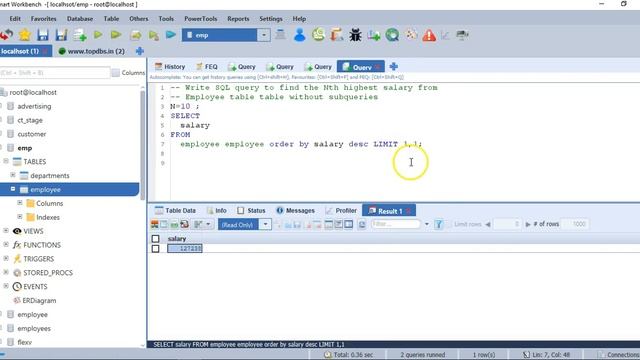
Task: Open the blue User Manager person icon
Action: (300, 35)
